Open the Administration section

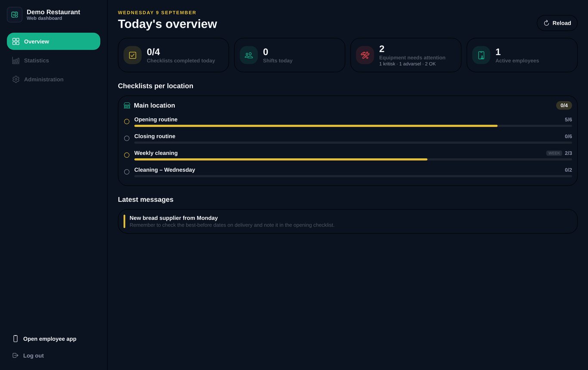[x=53, y=79]
